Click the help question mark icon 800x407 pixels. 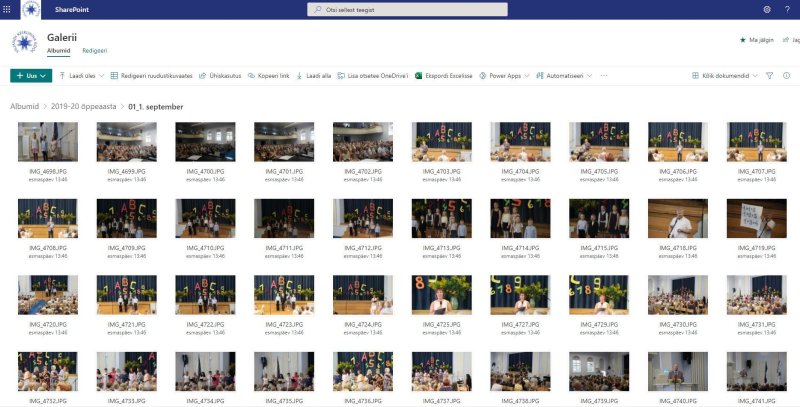(787, 8)
